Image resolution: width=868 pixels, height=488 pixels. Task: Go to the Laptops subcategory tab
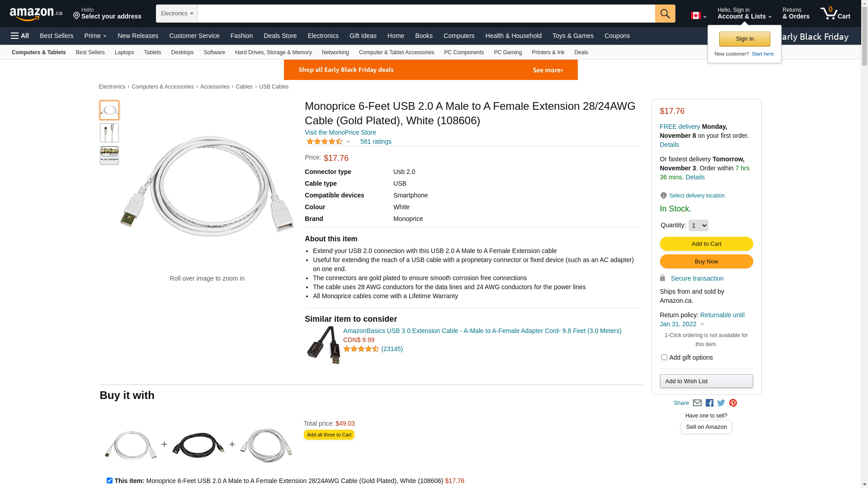click(x=124, y=52)
